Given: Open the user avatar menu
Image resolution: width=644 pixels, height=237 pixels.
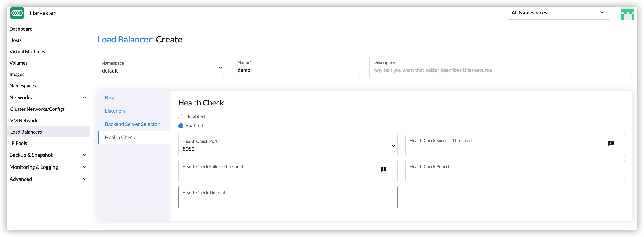Looking at the screenshot, I should [x=627, y=14].
